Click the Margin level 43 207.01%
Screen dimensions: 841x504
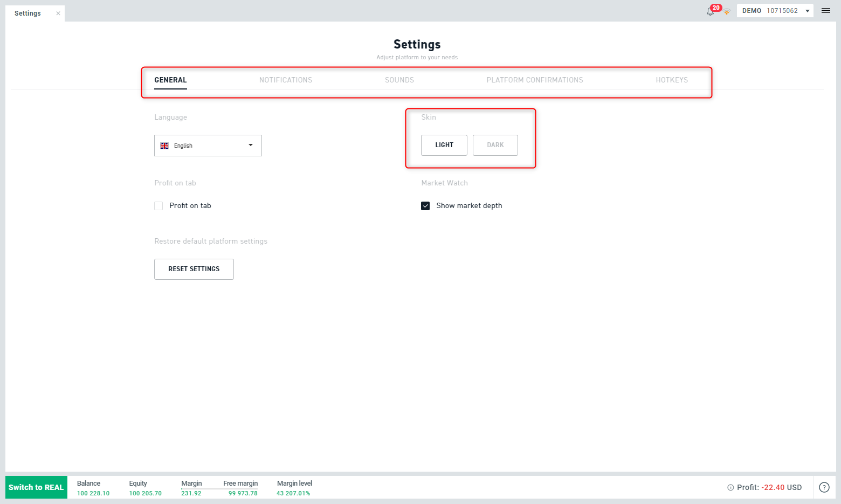(x=293, y=493)
